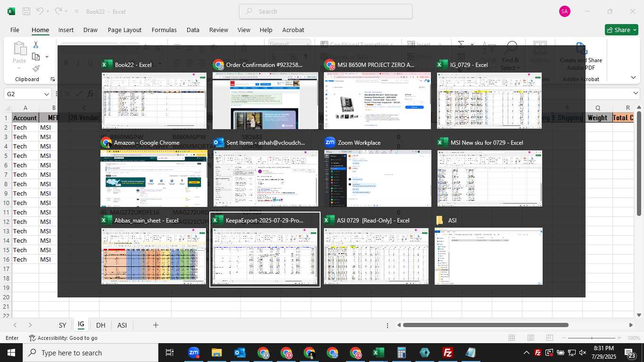Open Customize Quick Access Toolbar dropdown
The width and height of the screenshot is (644, 362).
(77, 11)
